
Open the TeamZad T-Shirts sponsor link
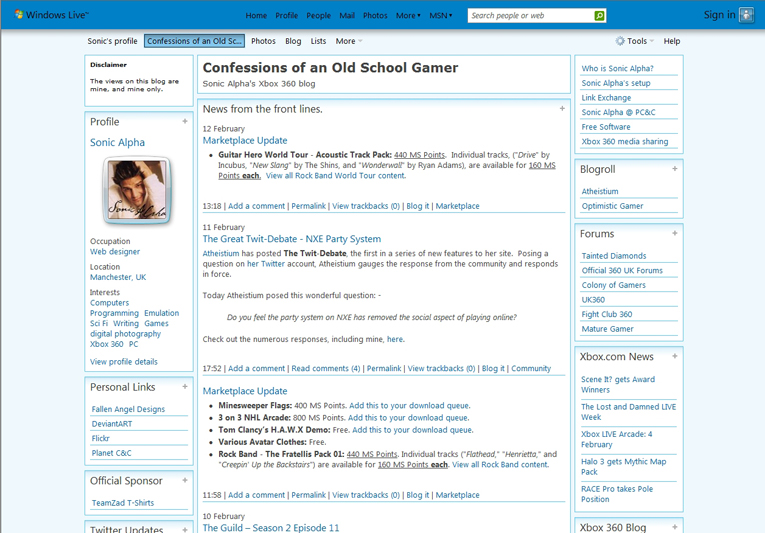click(x=123, y=503)
